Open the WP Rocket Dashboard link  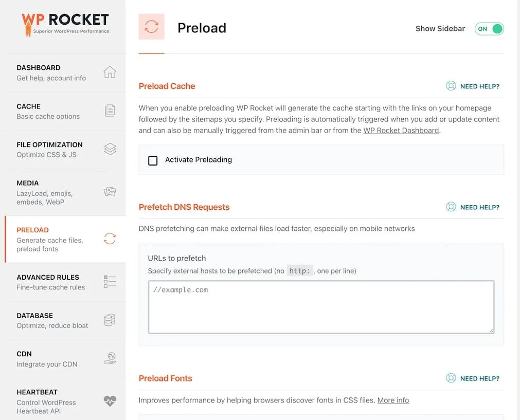coord(401,130)
